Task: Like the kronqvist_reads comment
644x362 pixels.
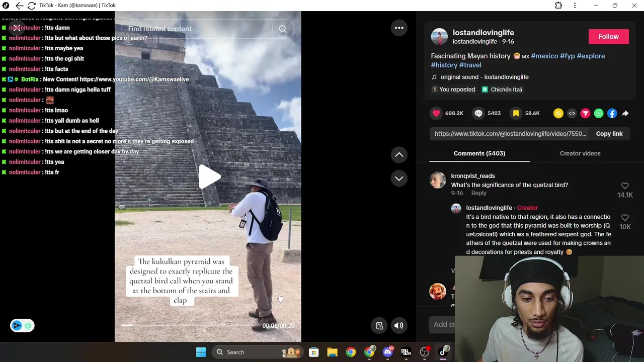Action: click(x=625, y=186)
